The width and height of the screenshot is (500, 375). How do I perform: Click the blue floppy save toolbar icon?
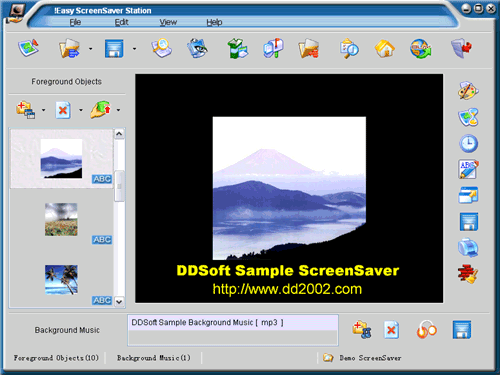tap(114, 49)
